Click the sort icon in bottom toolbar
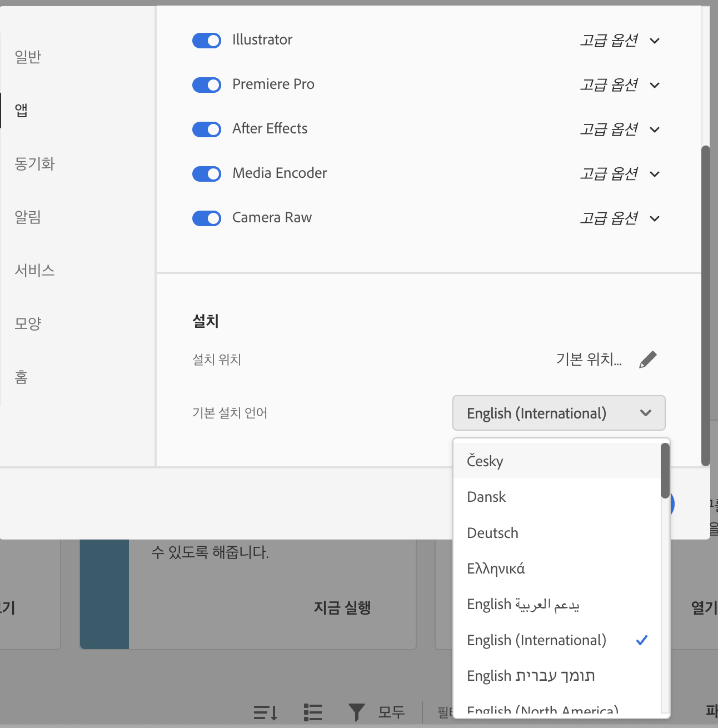This screenshot has width=718, height=728. (266, 712)
